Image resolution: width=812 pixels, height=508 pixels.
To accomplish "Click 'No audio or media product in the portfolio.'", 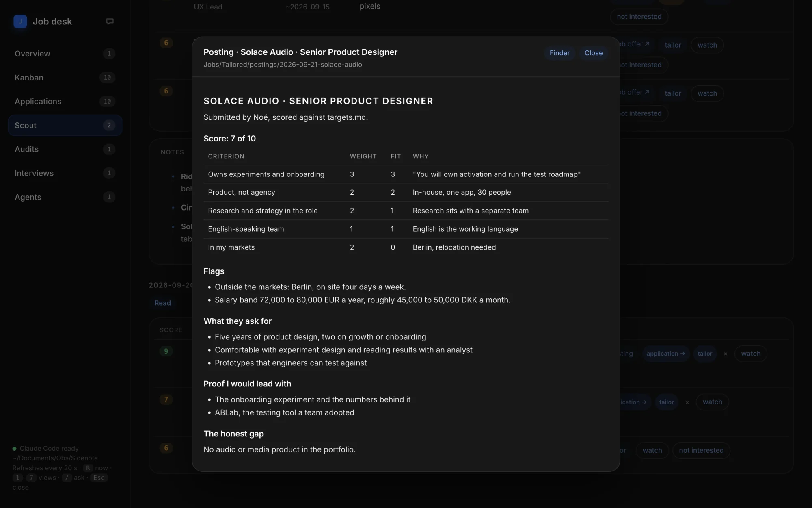I will [279, 450].
